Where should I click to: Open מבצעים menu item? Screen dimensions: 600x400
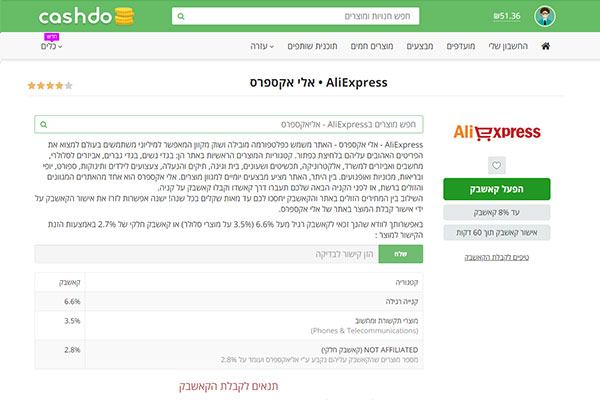click(419, 46)
